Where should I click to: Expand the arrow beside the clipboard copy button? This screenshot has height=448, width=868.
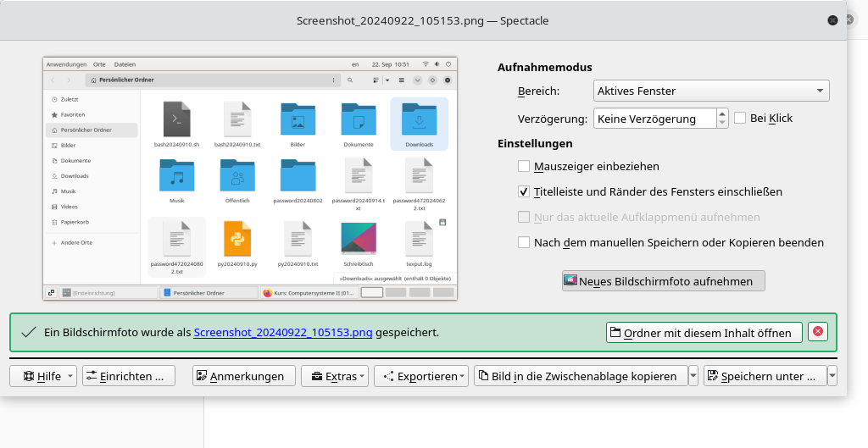pos(693,376)
